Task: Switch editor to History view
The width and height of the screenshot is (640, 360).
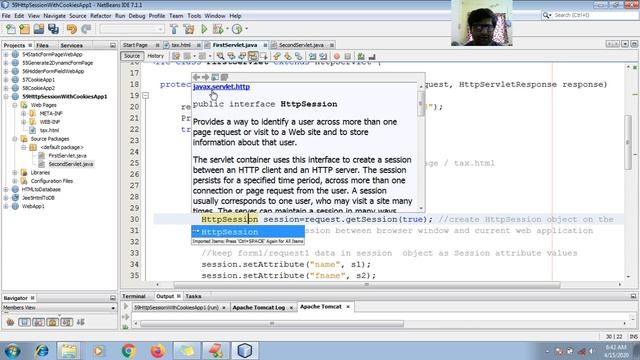Action: pos(155,56)
